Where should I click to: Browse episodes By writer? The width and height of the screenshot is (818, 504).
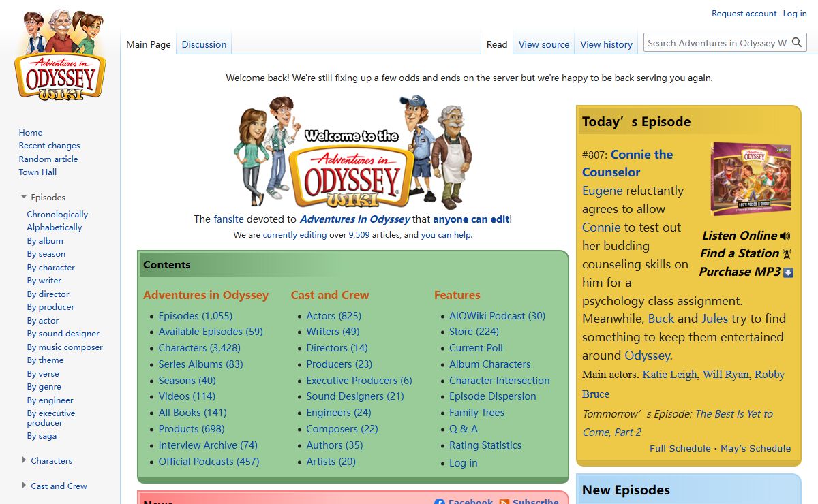point(44,281)
